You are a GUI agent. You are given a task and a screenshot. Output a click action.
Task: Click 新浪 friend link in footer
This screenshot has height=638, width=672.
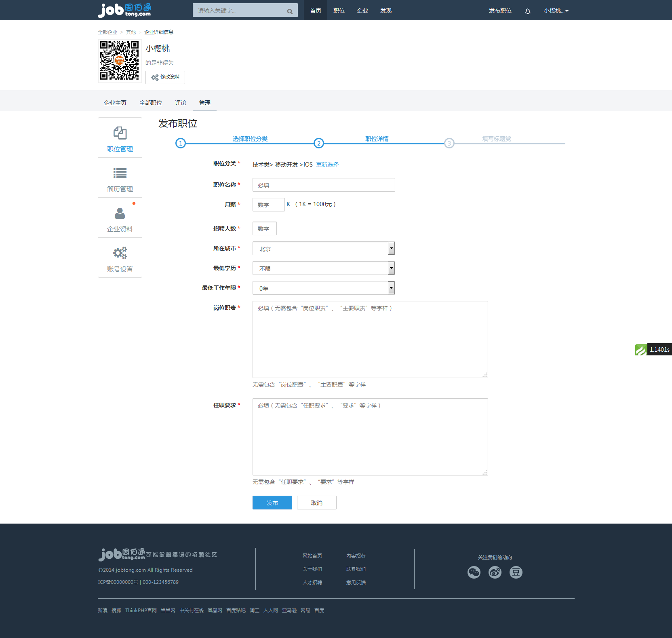pos(103,611)
